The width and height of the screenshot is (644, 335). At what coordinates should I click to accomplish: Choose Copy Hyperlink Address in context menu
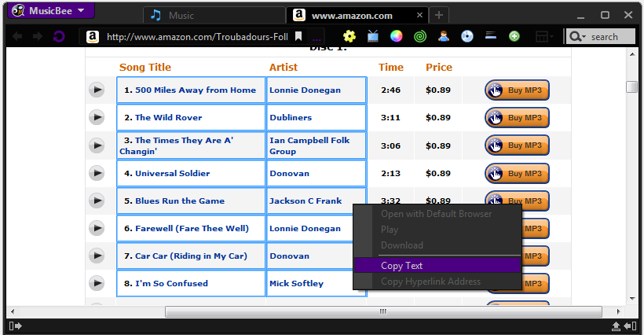click(x=437, y=282)
